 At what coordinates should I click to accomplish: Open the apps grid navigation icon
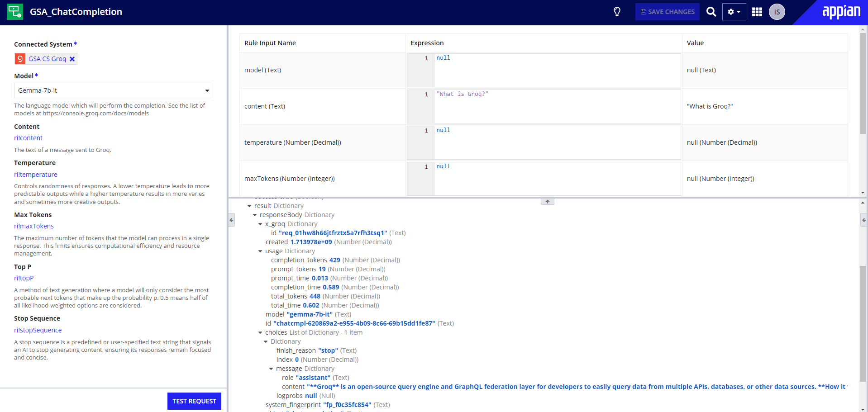pyautogui.click(x=757, y=12)
